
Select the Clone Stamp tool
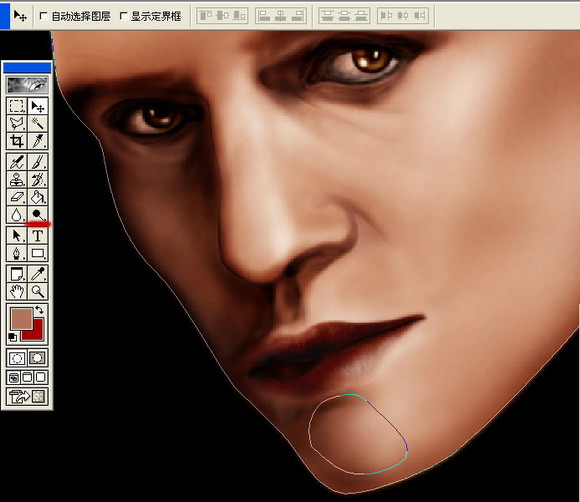17,180
